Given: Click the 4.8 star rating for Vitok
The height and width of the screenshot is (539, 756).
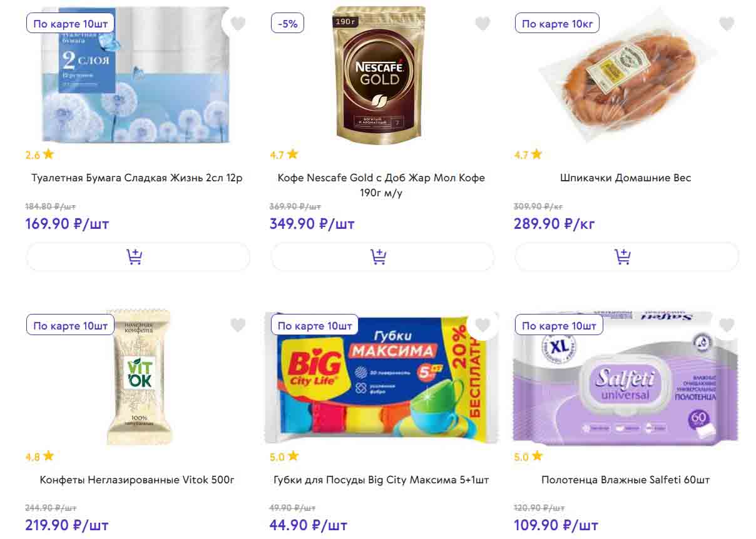Looking at the screenshot, I should (x=39, y=456).
